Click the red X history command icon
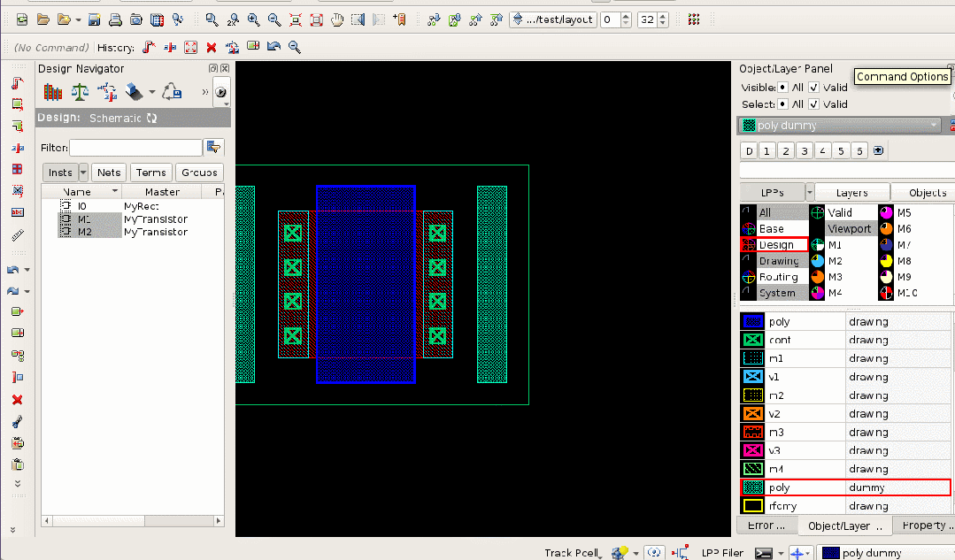The width and height of the screenshot is (955, 560). point(212,47)
